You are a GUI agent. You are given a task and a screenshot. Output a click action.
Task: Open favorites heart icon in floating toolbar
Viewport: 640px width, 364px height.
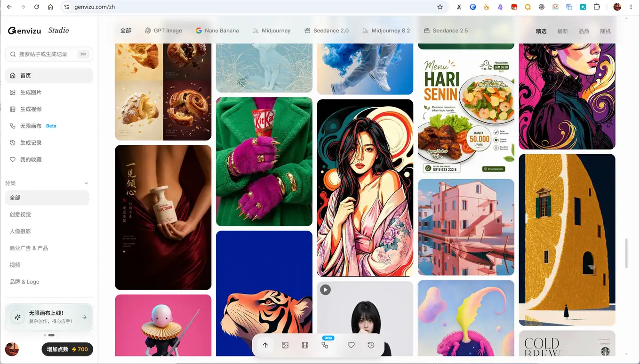click(x=351, y=345)
